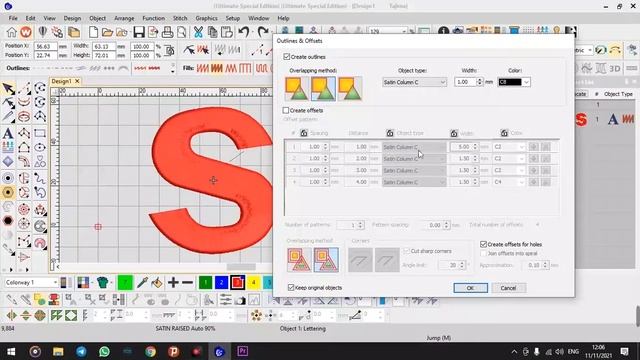The width and height of the screenshot is (640, 360).
Task: Open the Object type Satin Column C dropdown
Action: click(415, 82)
